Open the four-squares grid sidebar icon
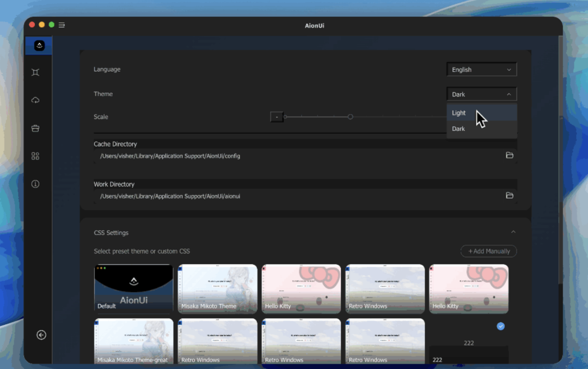This screenshot has width=588, height=369. 35,156
